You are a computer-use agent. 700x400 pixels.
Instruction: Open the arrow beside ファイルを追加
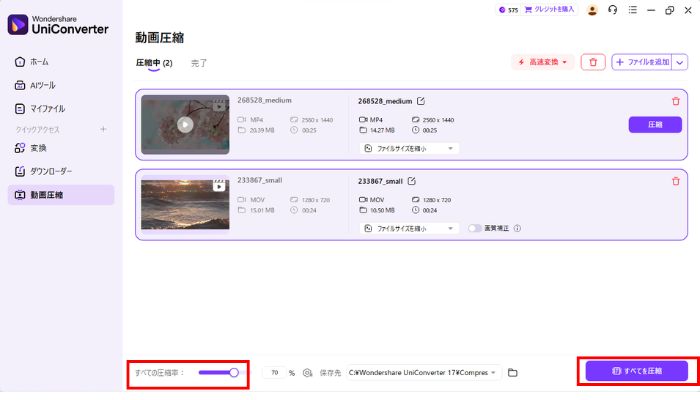point(680,62)
